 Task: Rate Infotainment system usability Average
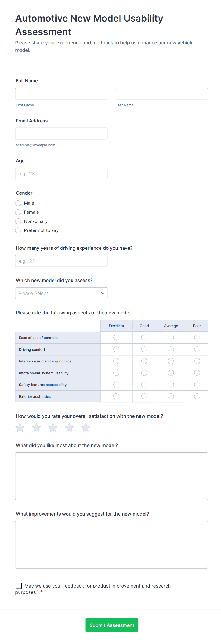171,373
